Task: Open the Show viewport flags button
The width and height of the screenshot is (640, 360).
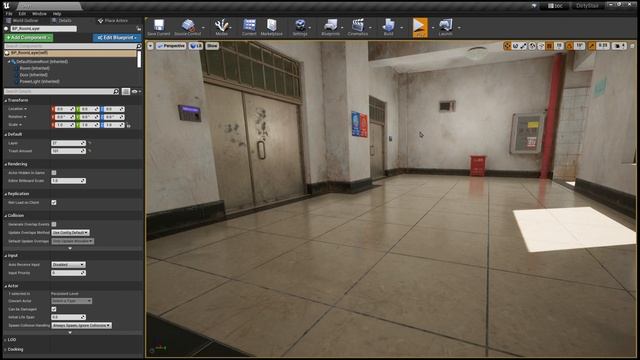Action: pos(212,46)
